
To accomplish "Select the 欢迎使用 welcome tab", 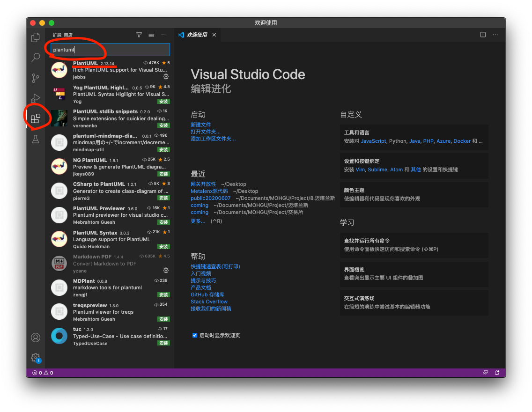I will [x=196, y=35].
